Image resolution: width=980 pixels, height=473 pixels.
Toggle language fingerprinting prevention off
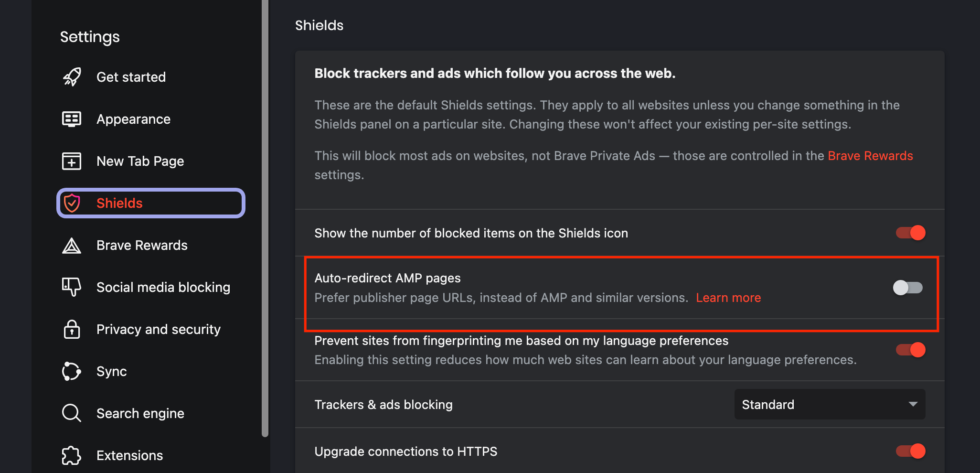909,350
